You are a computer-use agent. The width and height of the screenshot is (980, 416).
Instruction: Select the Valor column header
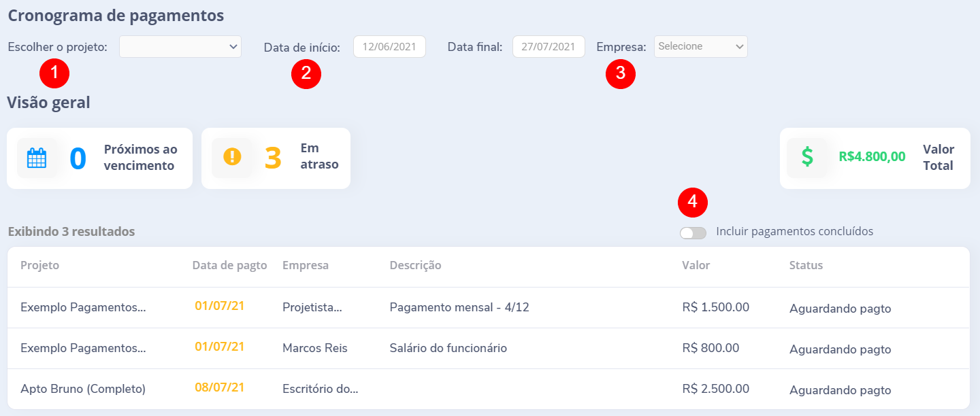tap(695, 265)
